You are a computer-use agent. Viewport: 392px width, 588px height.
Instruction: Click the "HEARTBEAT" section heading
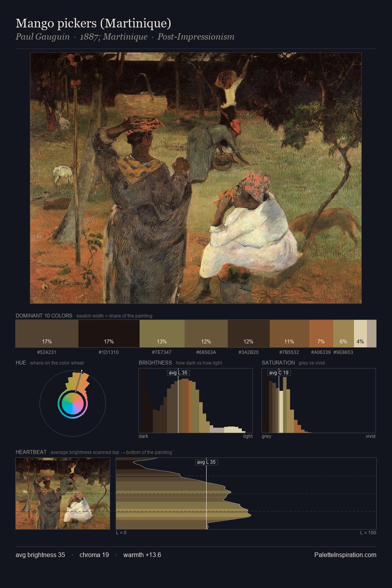click(31, 452)
